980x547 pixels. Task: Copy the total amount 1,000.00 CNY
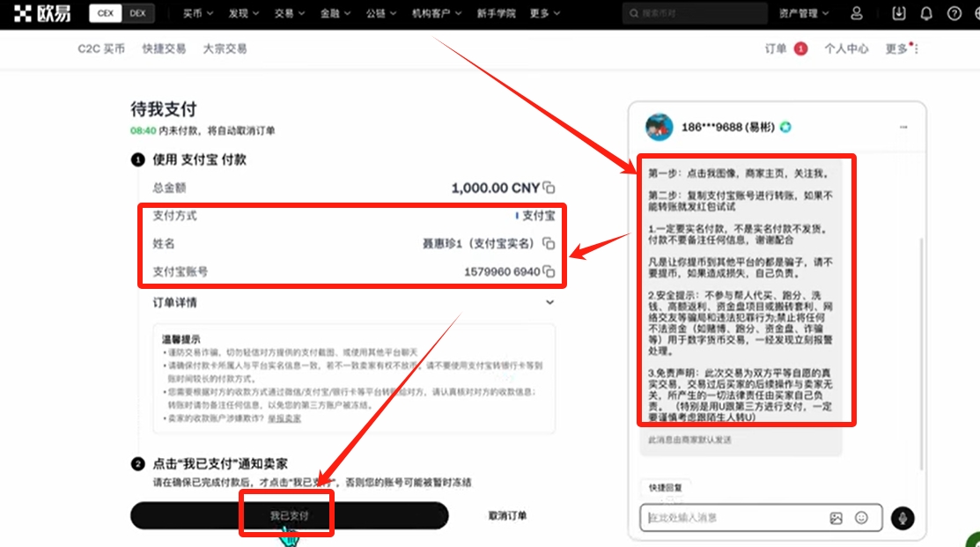click(549, 188)
